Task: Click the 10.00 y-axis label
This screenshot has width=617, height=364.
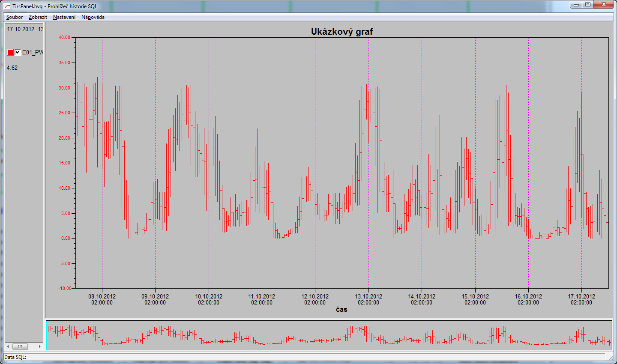Action: coord(65,188)
